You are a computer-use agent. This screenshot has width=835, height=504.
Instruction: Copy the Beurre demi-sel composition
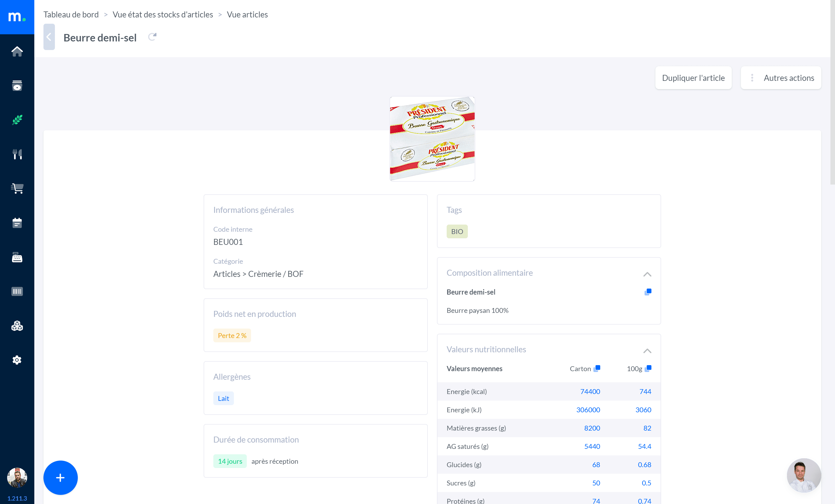coord(648,292)
